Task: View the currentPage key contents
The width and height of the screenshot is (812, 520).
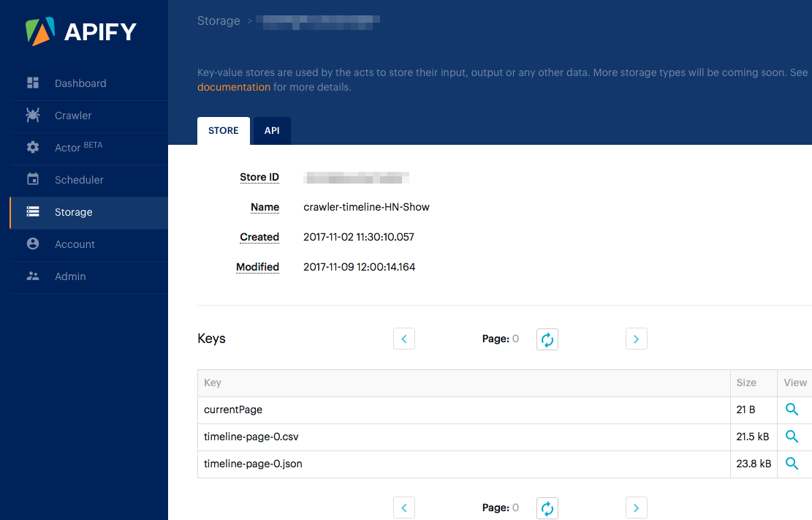Action: 792,410
